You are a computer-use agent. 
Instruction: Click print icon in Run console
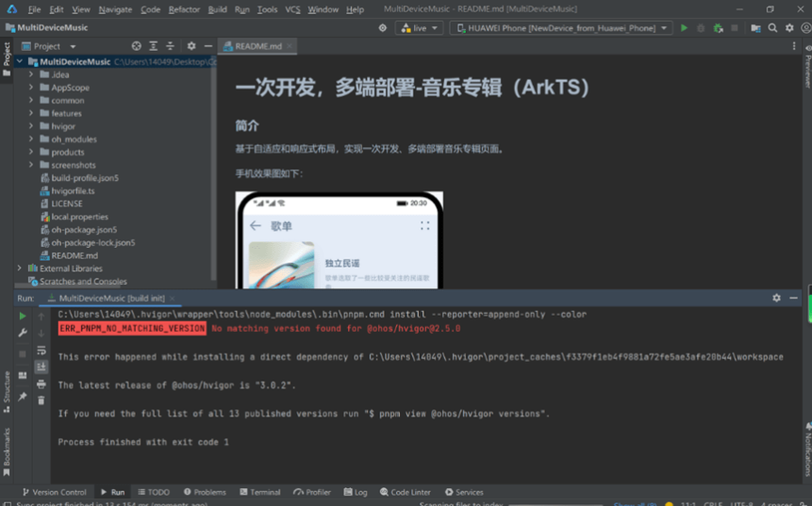point(41,384)
